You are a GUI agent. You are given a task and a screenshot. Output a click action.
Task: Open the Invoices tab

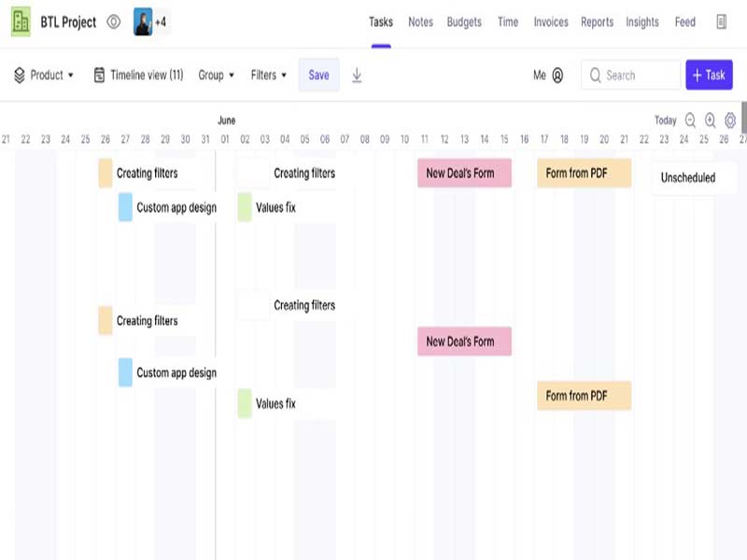pyautogui.click(x=550, y=21)
